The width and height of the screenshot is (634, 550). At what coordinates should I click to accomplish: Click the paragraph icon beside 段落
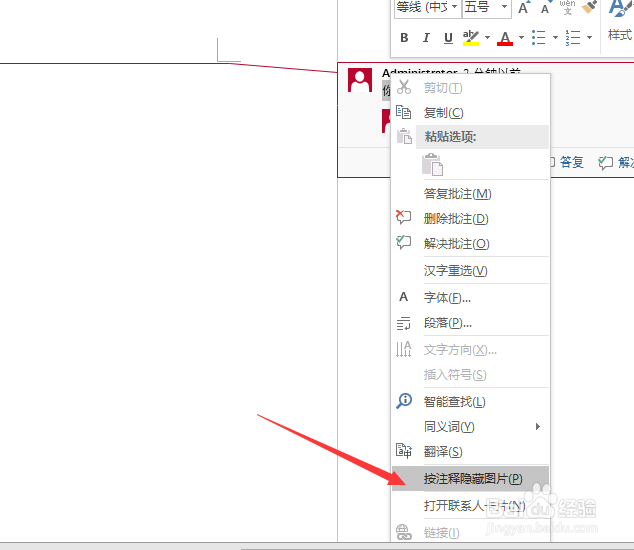[403, 323]
